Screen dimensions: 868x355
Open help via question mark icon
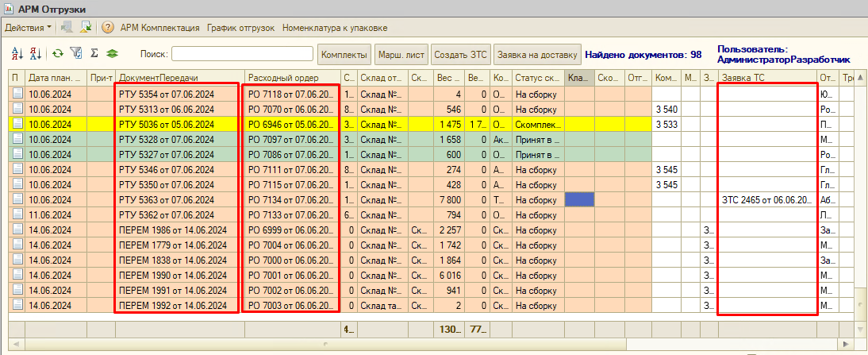coord(108,27)
